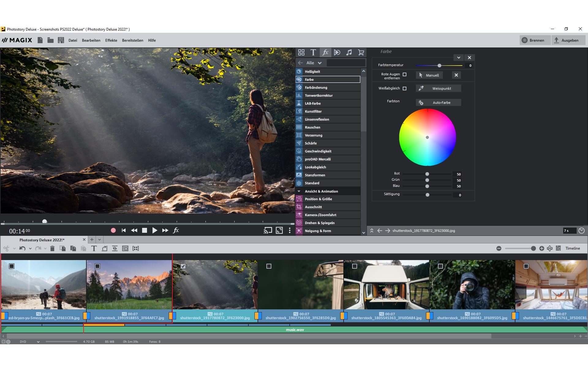The width and height of the screenshot is (588, 370).
Task: Open the Datei menu
Action: pyautogui.click(x=73, y=40)
